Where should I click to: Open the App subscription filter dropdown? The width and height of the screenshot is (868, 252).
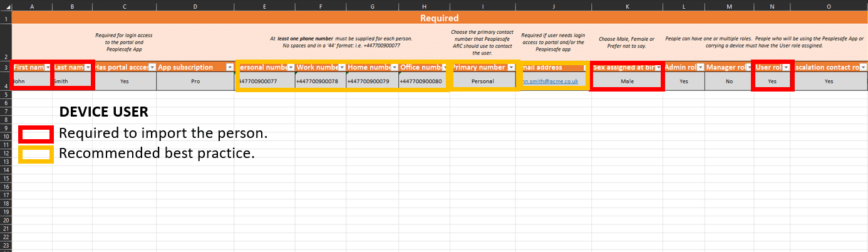click(230, 67)
